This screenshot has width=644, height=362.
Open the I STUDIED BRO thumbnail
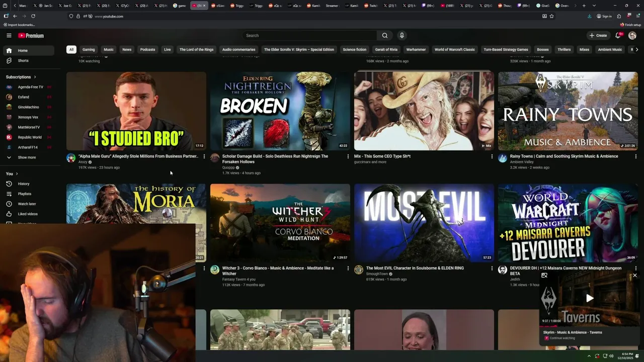136,111
